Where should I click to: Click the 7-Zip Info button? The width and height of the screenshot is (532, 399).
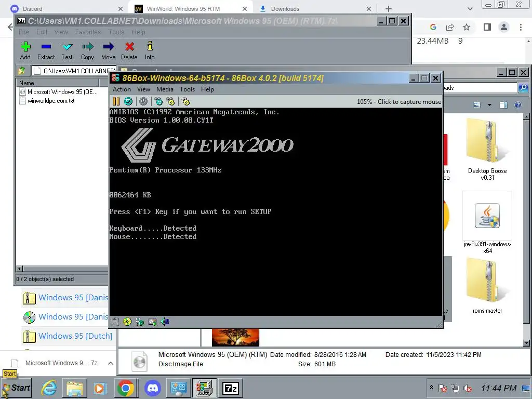[x=150, y=51]
